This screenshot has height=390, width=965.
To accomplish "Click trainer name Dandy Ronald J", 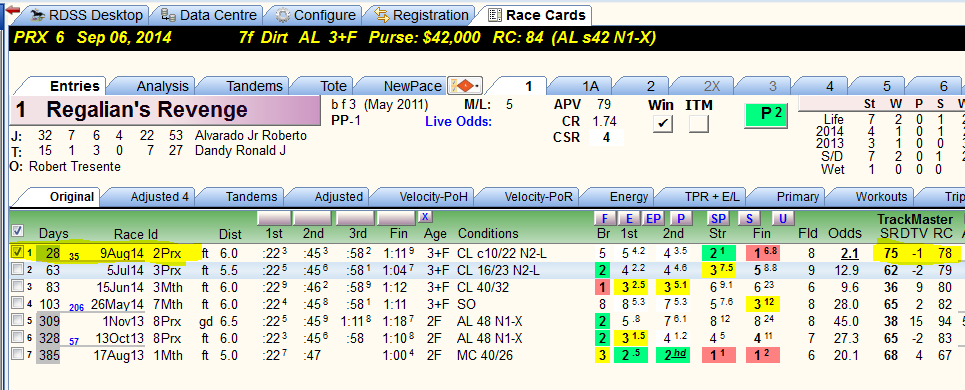I will click(x=241, y=151).
